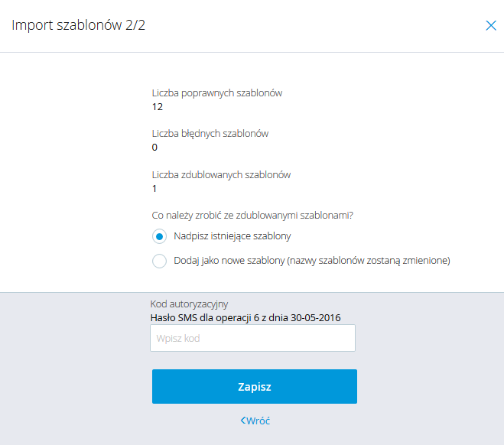Save the import with the Zapisz button
Viewport: 504px width, 445px height.
tap(255, 387)
